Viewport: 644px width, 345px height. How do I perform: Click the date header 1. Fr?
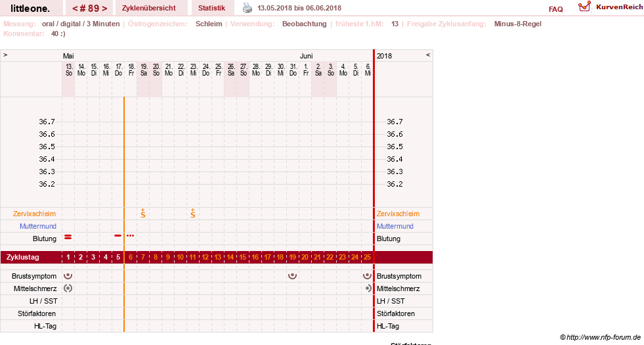pyautogui.click(x=305, y=70)
